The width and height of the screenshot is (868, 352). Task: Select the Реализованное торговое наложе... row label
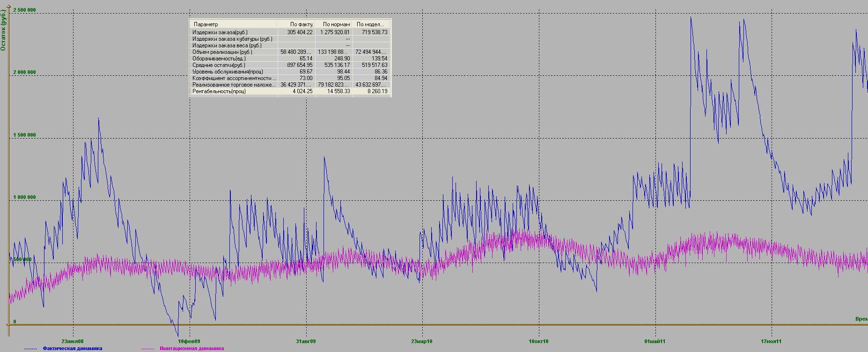[x=234, y=85]
